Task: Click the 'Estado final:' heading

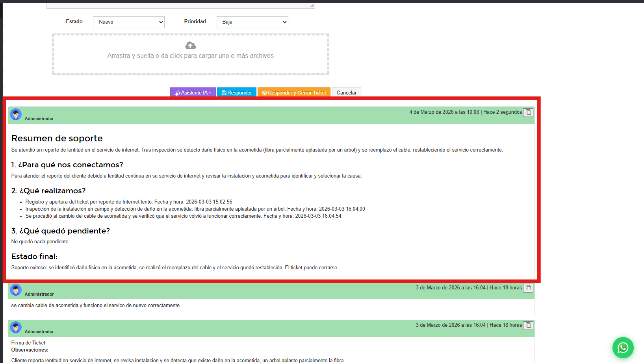Action: pyautogui.click(x=35, y=256)
